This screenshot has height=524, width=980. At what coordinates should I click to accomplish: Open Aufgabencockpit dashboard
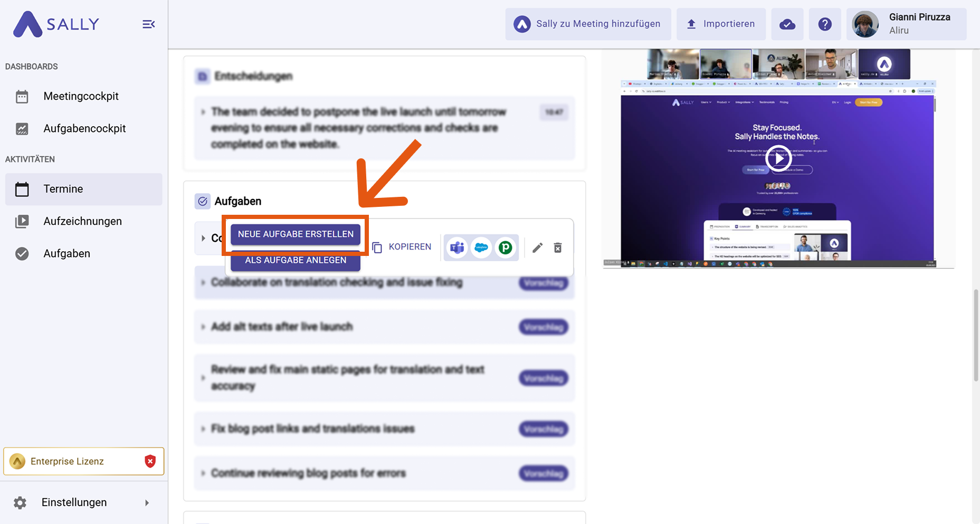click(84, 128)
